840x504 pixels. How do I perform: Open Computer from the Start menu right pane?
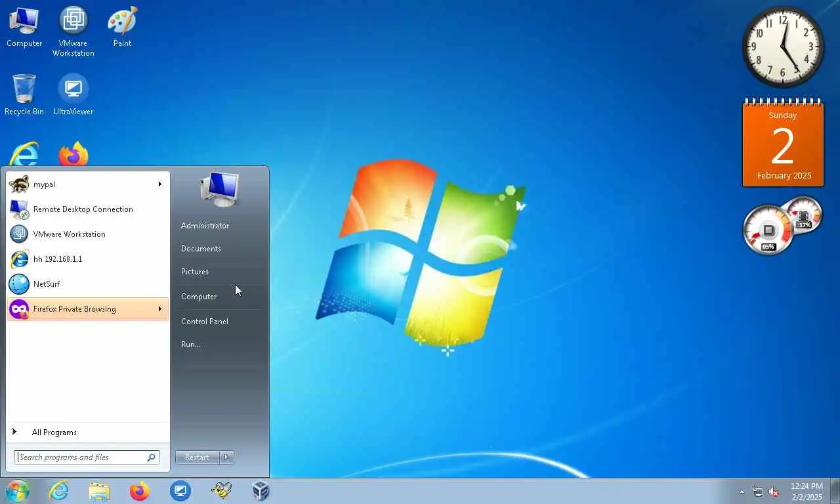point(199,297)
